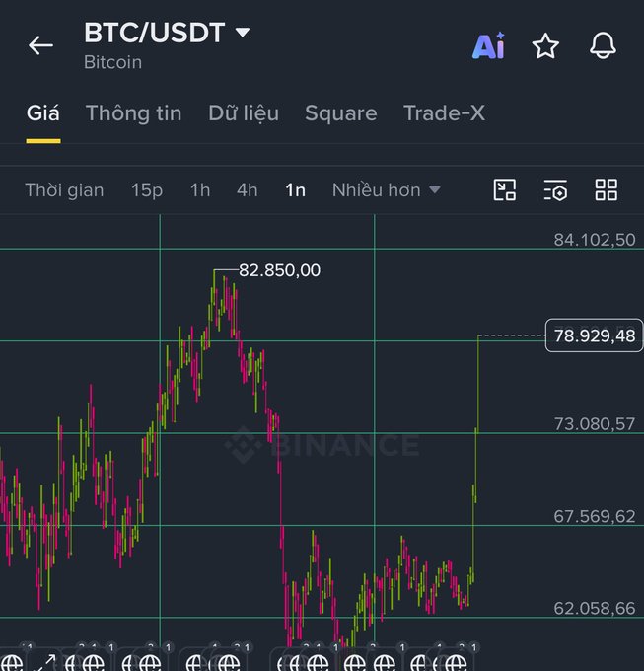Screen dimensions: 644x671
Task: Switch to the Thông tin tab
Action: pos(134,113)
